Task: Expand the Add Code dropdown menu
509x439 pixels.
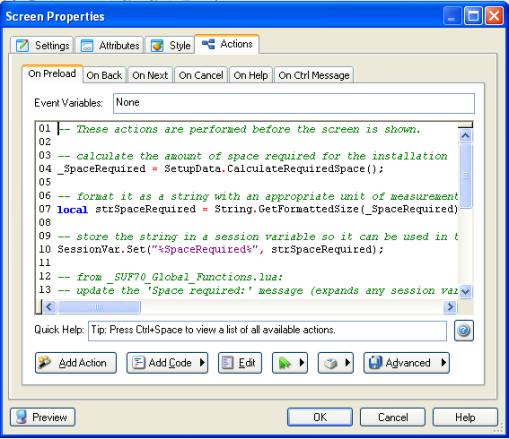Action: coord(167,363)
